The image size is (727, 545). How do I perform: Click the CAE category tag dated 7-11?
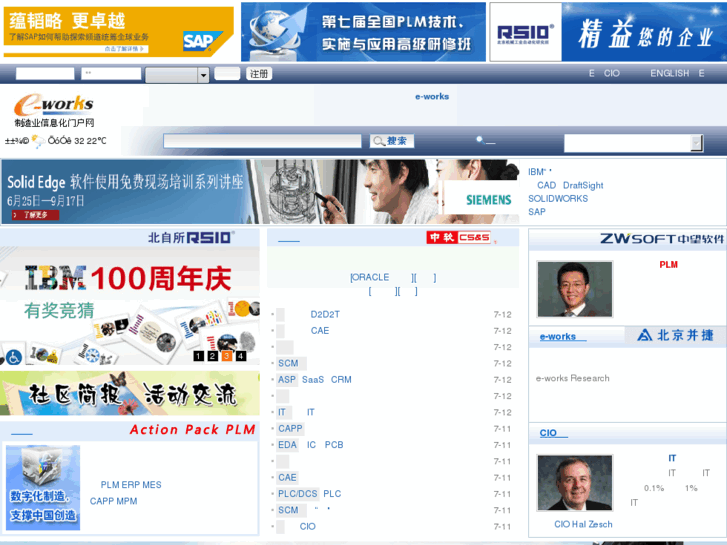pos(287,477)
